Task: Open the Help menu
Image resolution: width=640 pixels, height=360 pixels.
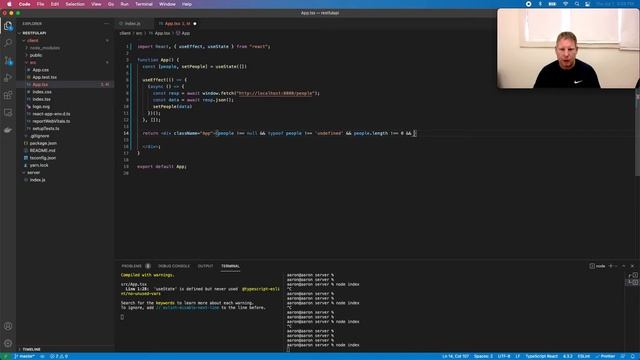Action: 187,4
